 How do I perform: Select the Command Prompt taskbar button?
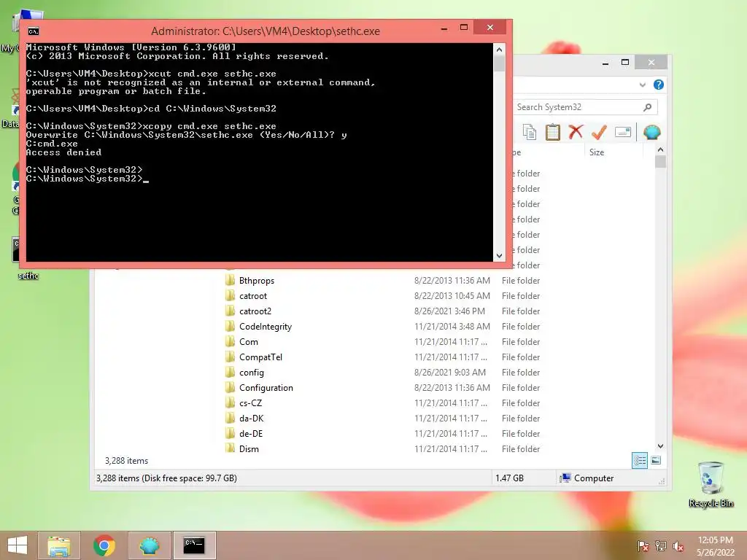(x=194, y=545)
